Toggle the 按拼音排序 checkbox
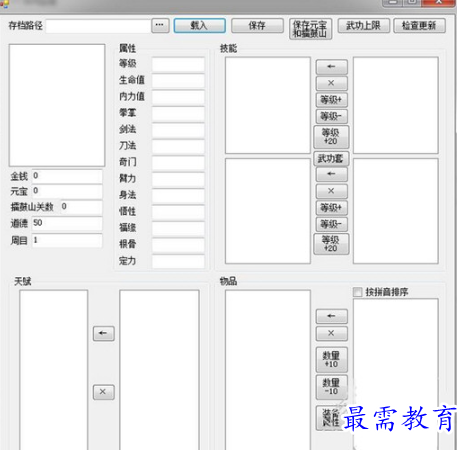465x450 pixels. (x=357, y=292)
